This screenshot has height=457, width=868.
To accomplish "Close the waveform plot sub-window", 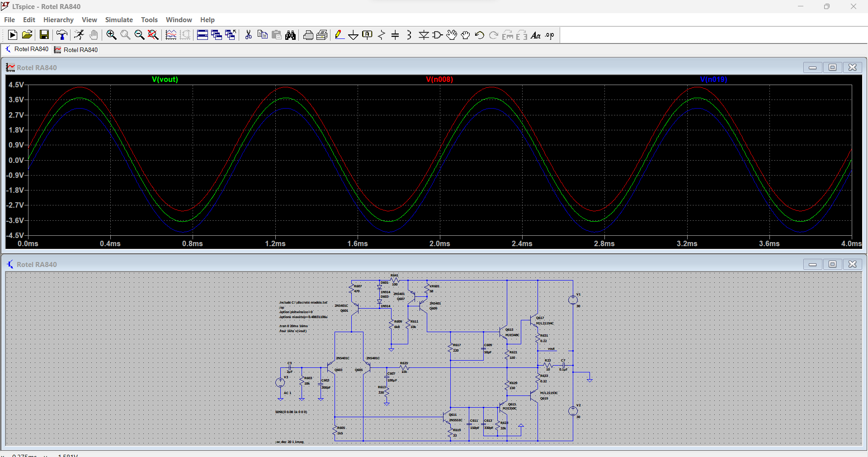I will point(852,67).
